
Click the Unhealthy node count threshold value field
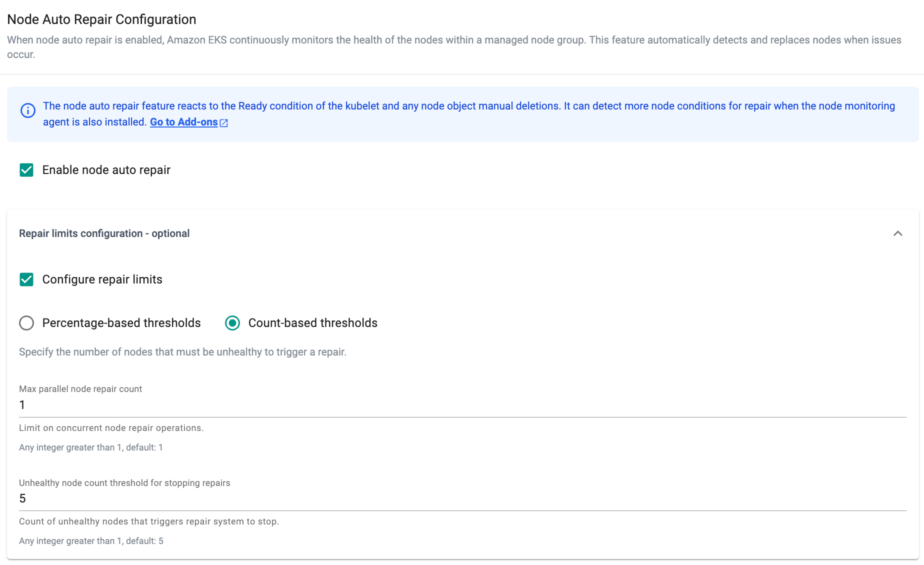click(462, 498)
